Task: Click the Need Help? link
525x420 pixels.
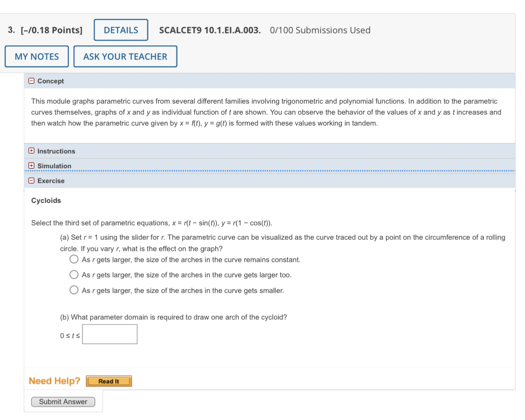Action: coord(54,381)
